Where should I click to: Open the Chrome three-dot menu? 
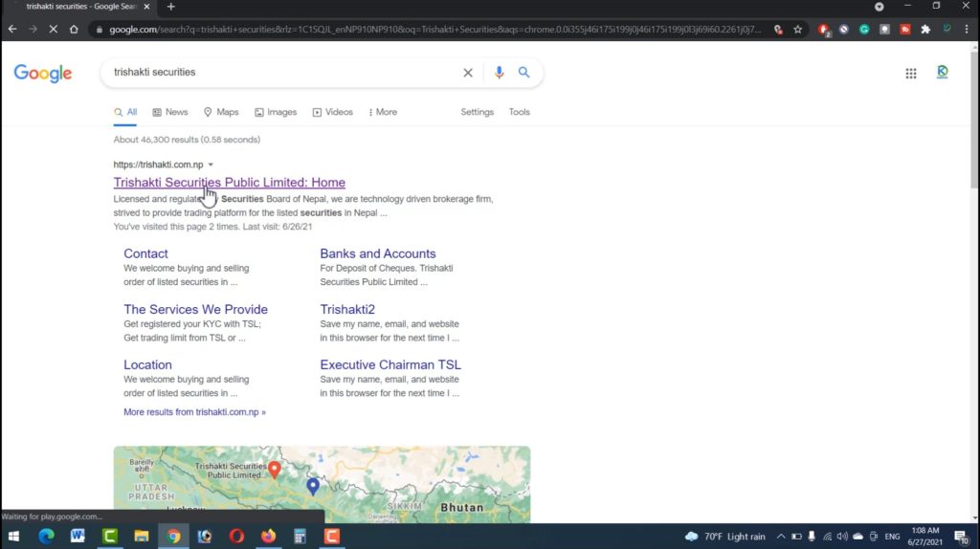point(967,30)
